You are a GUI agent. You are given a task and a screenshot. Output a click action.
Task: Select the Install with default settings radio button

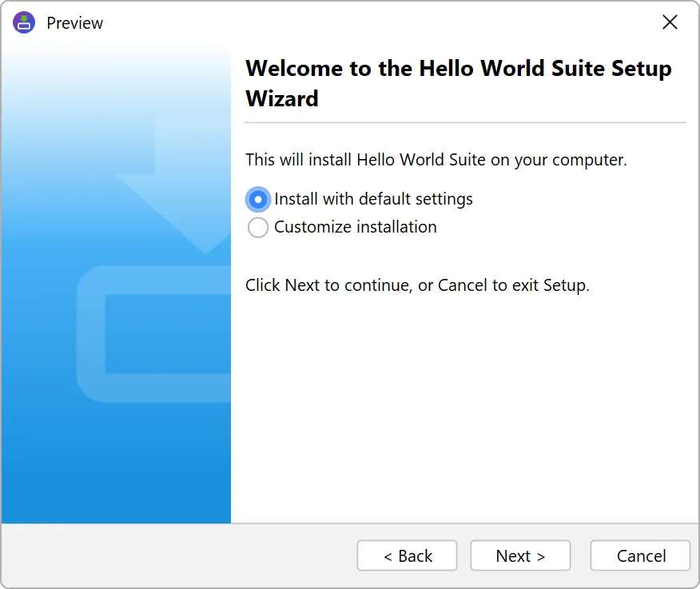[258, 199]
